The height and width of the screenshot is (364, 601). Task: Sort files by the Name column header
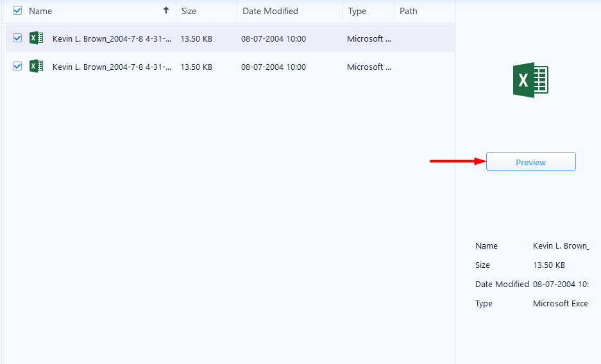[41, 11]
